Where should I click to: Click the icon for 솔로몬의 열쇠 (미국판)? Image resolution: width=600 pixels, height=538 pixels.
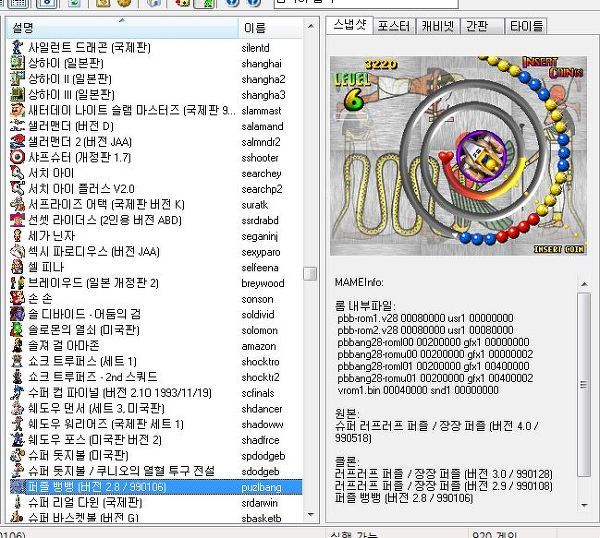(x=17, y=330)
